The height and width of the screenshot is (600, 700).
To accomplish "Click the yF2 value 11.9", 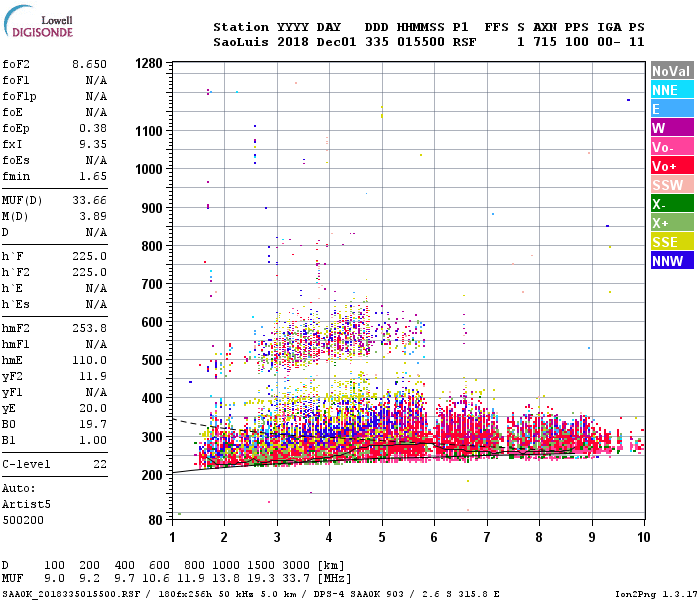I will (x=93, y=376).
